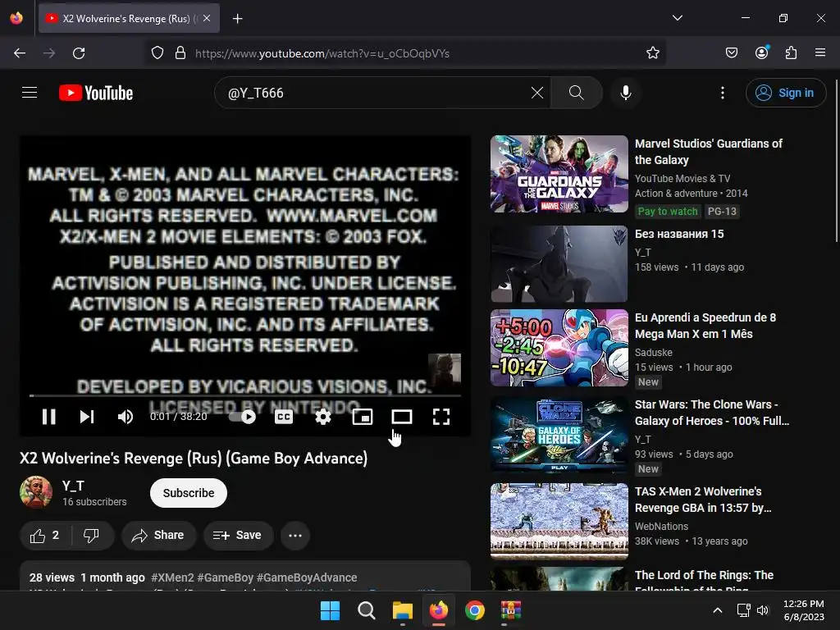Open Guardians of the Galaxy thumbnail
This screenshot has height=630, width=840.
coord(559,174)
